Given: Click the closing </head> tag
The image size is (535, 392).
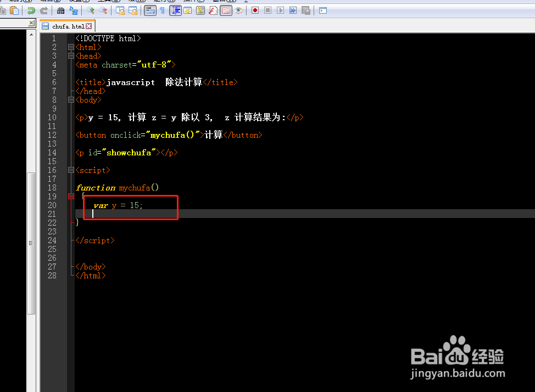Looking at the screenshot, I should 91,91.
